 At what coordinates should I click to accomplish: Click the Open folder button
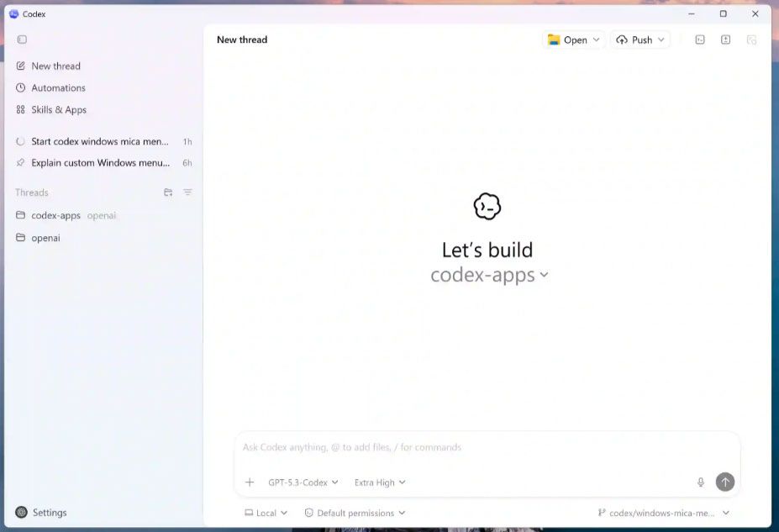[x=567, y=40]
